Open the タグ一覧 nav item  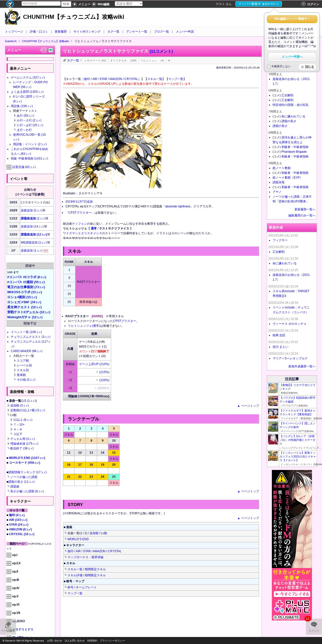click(113, 32)
